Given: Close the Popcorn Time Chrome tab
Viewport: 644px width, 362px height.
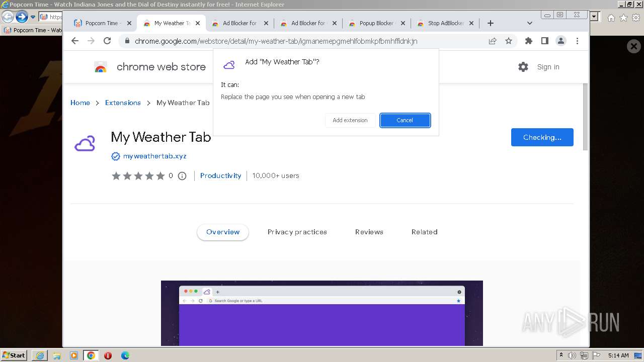Looking at the screenshot, I should pos(129,23).
